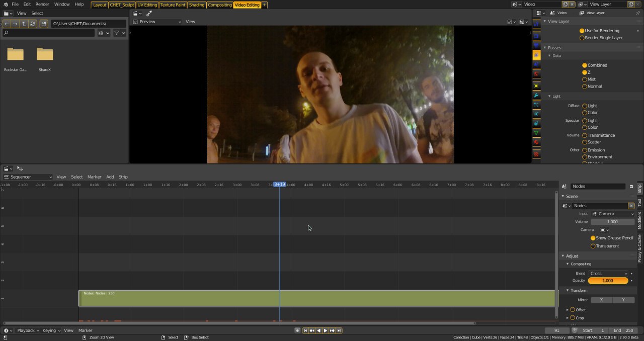Open the Object Data properties tab icon
The width and height of the screenshot is (644, 341).
pyautogui.click(x=536, y=133)
